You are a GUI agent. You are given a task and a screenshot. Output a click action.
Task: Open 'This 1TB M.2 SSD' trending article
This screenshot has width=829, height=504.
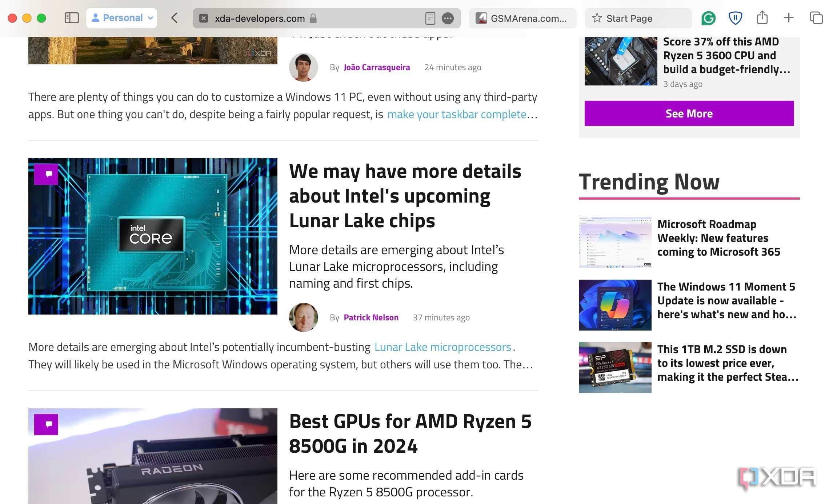click(x=727, y=363)
